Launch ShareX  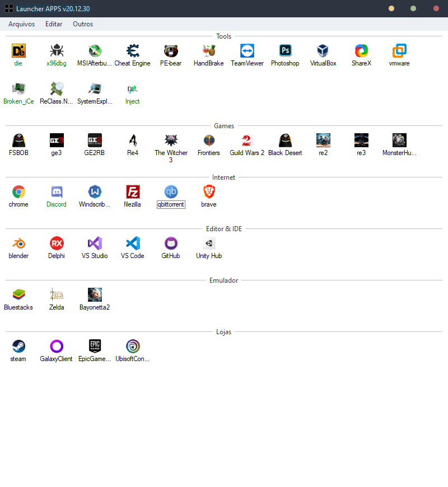(361, 50)
